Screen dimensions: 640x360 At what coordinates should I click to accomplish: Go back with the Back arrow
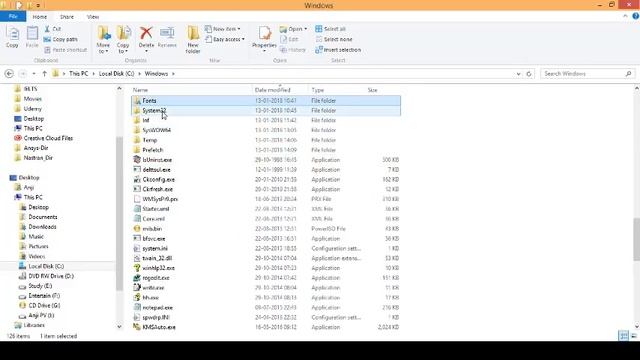[9, 74]
